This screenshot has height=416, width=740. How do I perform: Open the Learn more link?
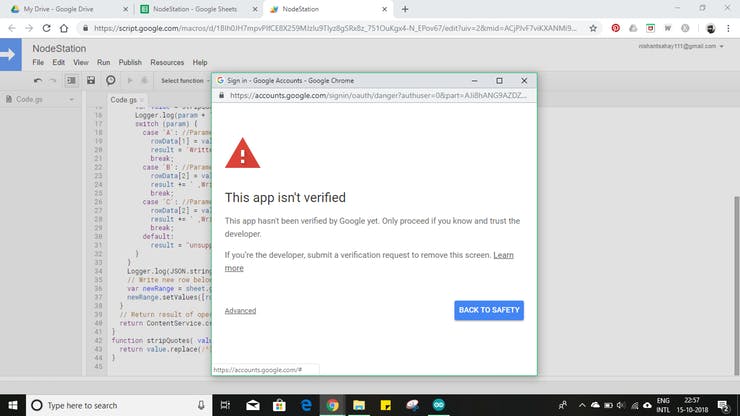(x=503, y=255)
